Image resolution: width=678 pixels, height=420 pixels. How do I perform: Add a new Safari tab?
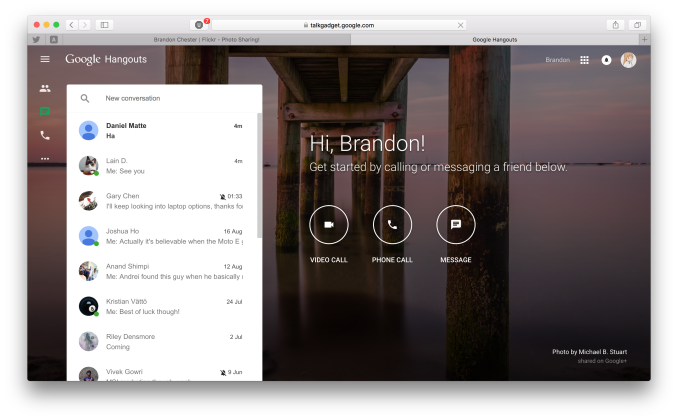[644, 39]
